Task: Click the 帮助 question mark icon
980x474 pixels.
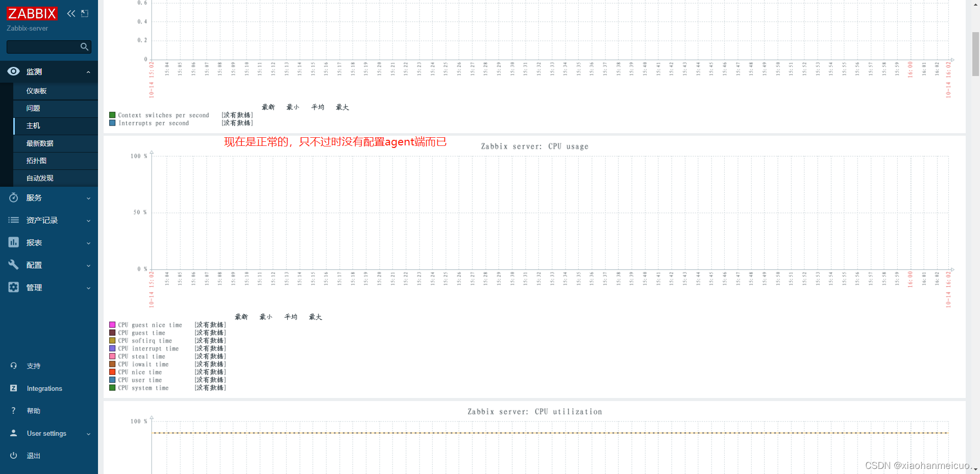Action: [x=14, y=411]
